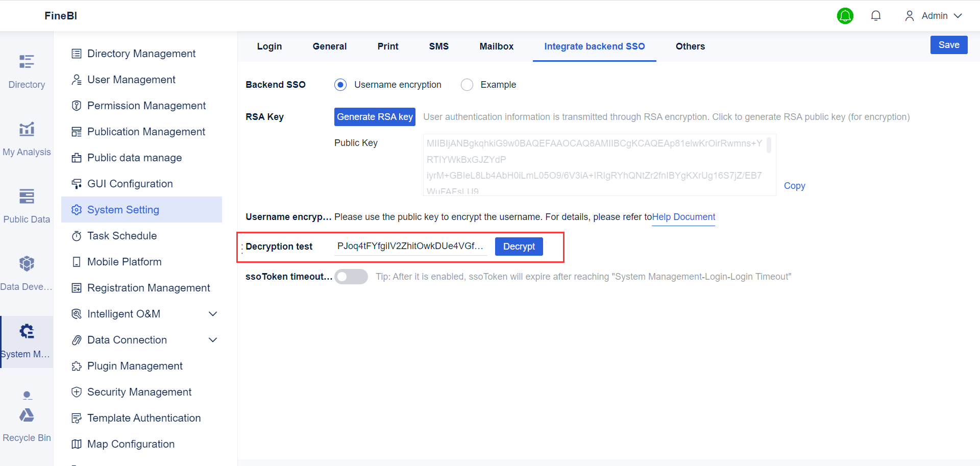Select Public Data in the sidebar
Image resolution: width=980 pixels, height=466 pixels.
click(x=26, y=204)
